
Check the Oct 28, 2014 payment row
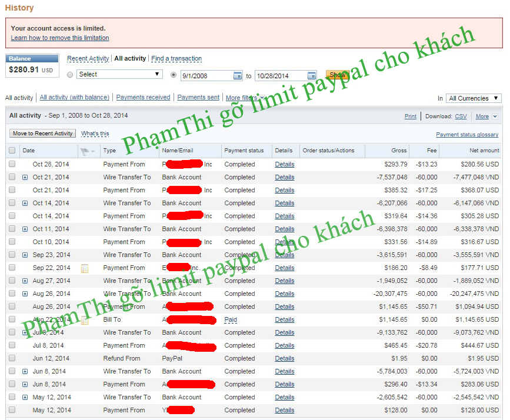[x=12, y=164]
